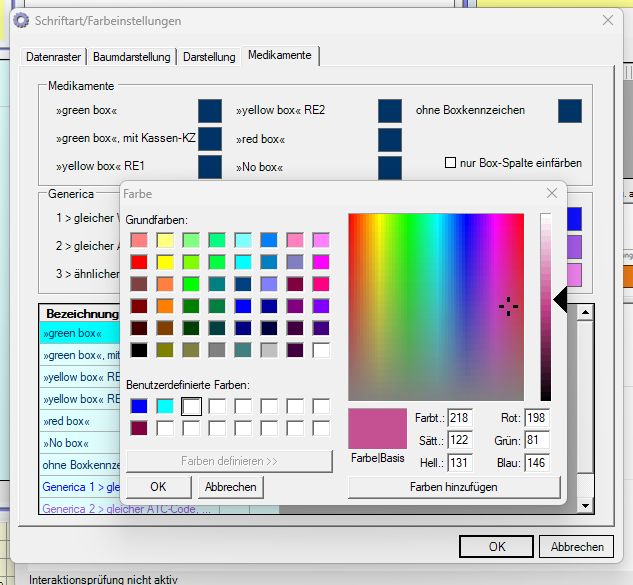Enable nur Box-Spalte einfärben checkbox
Viewport: 633px width, 585px height.
pyautogui.click(x=451, y=163)
